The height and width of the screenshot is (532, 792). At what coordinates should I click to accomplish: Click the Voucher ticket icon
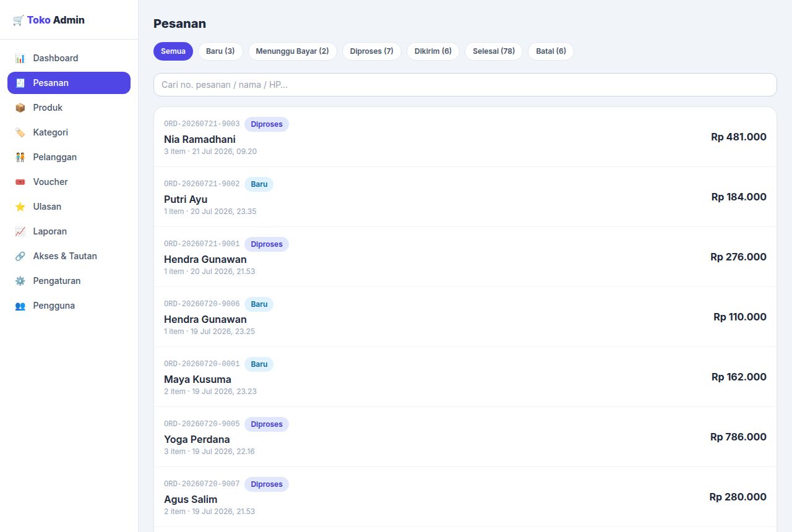[20, 182]
